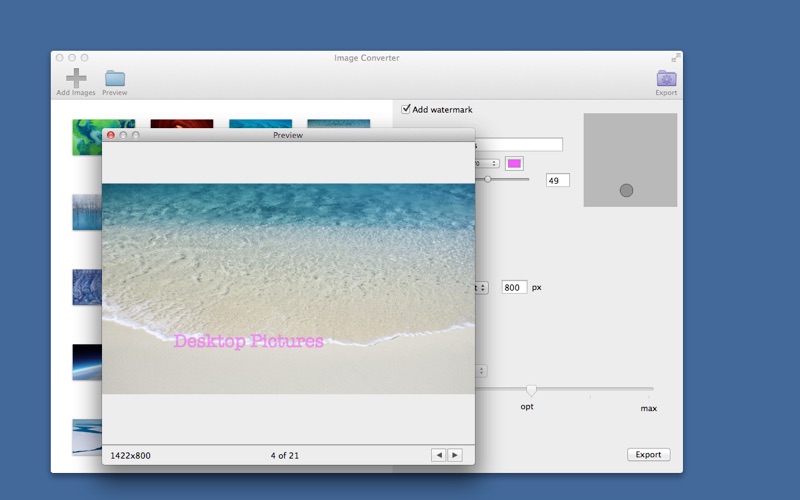
Task: Go to previous image in Preview window
Action: pyautogui.click(x=438, y=455)
